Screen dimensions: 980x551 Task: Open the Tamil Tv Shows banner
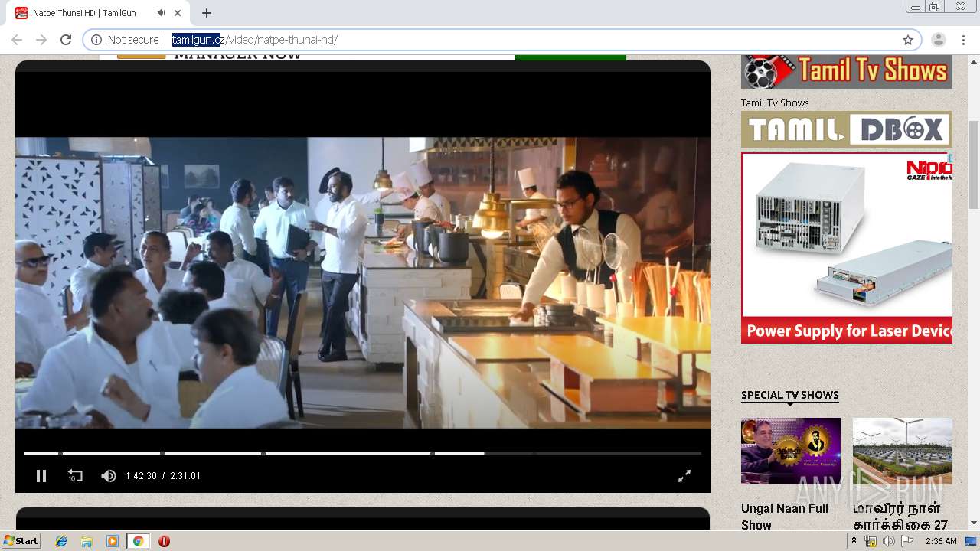[x=847, y=71]
